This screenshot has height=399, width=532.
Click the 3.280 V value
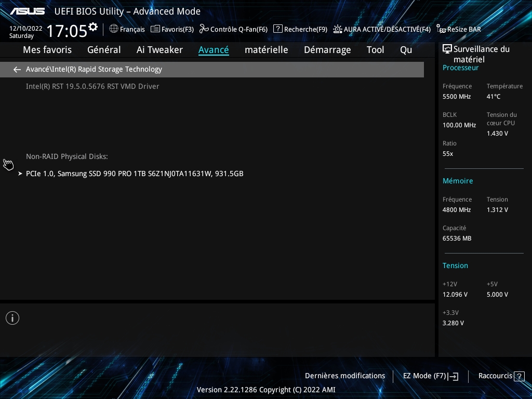[x=453, y=323]
